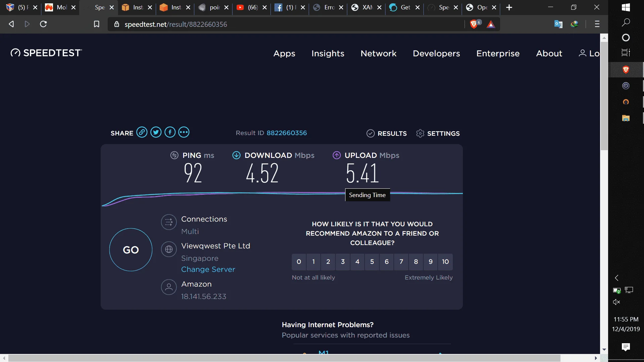The image size is (644, 362).
Task: Bookmark this page
Action: click(97, 24)
